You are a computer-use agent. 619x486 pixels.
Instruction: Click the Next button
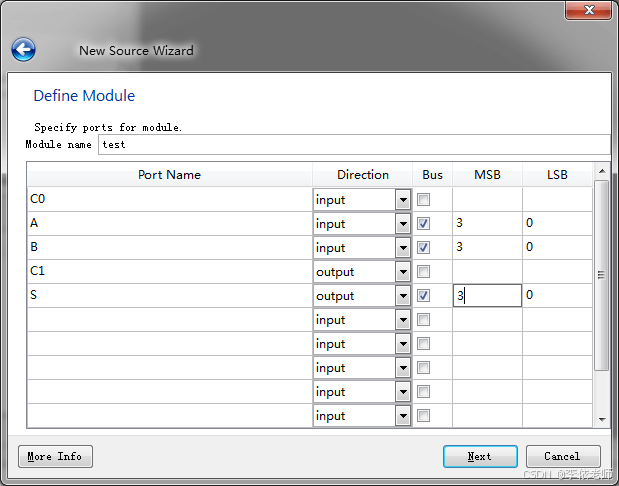tap(480, 456)
